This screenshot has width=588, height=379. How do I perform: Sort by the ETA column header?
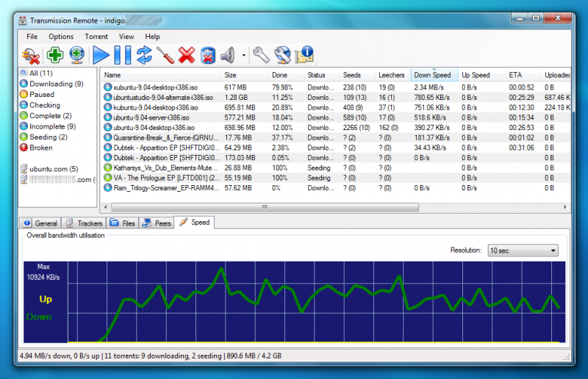tap(523, 75)
